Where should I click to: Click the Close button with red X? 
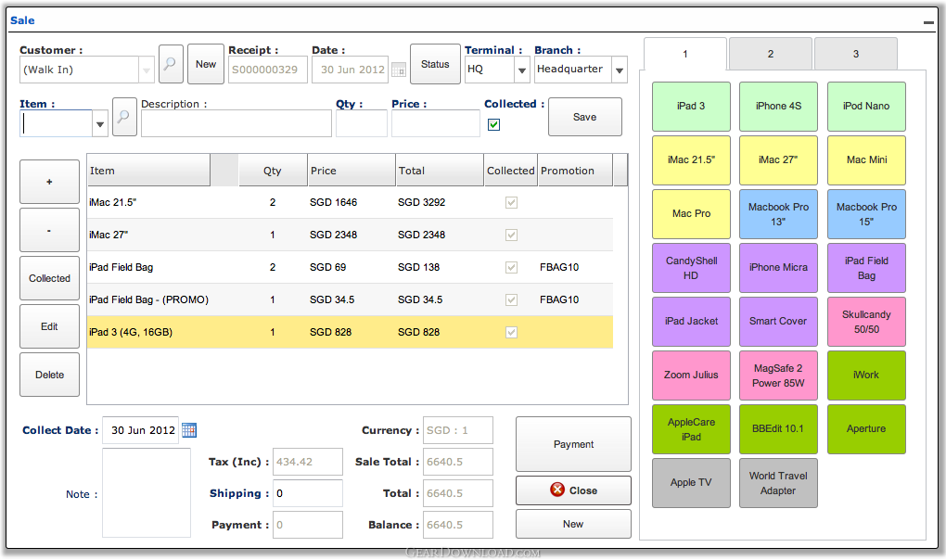573,490
